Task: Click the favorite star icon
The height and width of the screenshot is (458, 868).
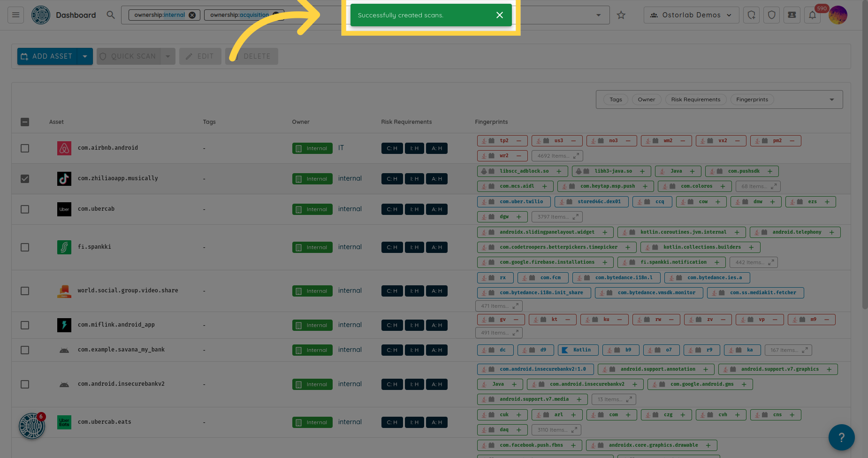Action: (621, 15)
